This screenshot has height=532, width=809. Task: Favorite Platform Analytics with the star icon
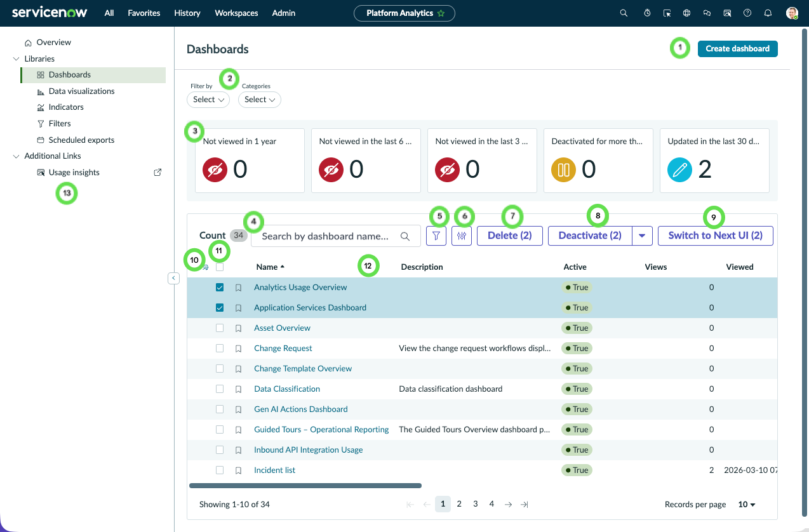pyautogui.click(x=441, y=13)
